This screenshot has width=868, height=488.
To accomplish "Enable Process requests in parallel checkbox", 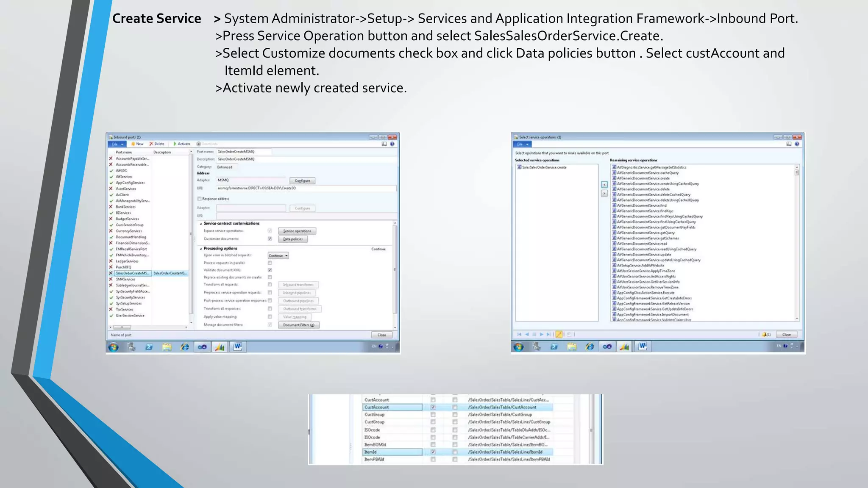I will [270, 263].
